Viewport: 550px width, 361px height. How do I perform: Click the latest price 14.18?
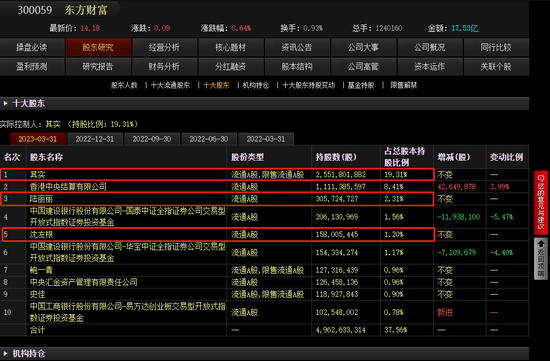90,28
